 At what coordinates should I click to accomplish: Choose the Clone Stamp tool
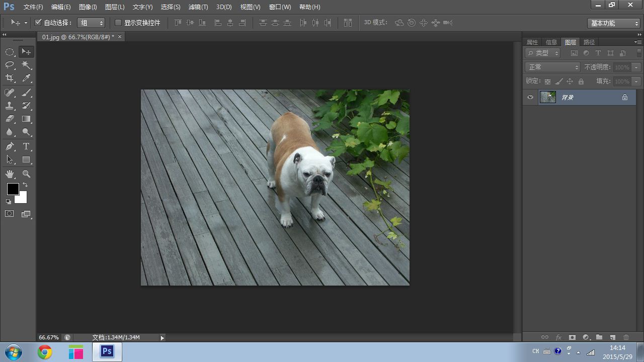(x=10, y=106)
